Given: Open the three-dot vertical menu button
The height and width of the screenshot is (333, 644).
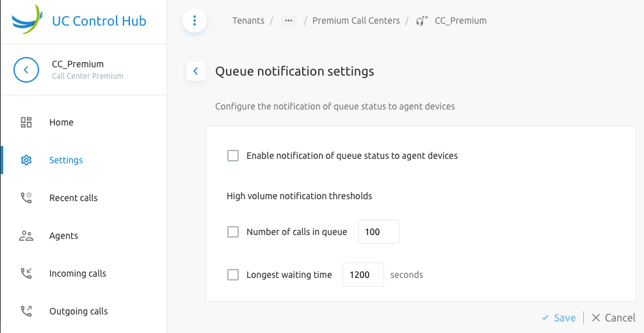Looking at the screenshot, I should [x=195, y=20].
